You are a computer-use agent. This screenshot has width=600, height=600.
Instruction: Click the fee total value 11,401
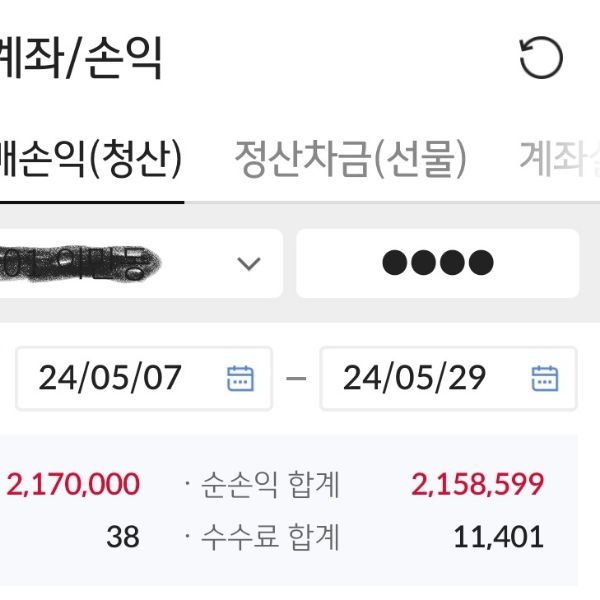[x=498, y=537]
